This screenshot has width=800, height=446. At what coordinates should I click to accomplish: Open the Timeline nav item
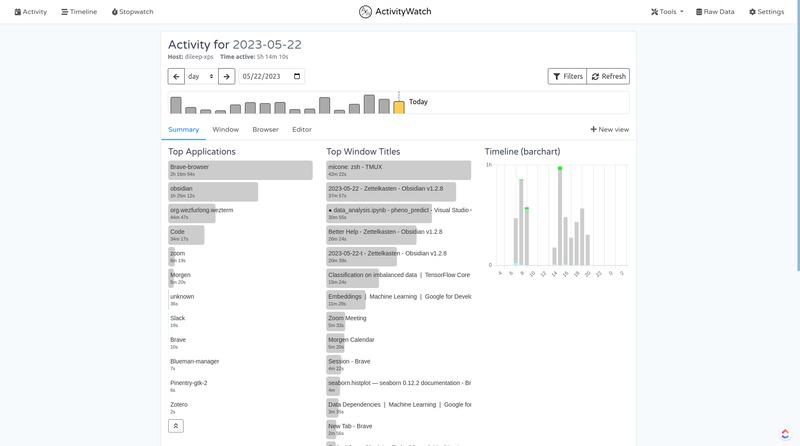(x=79, y=12)
